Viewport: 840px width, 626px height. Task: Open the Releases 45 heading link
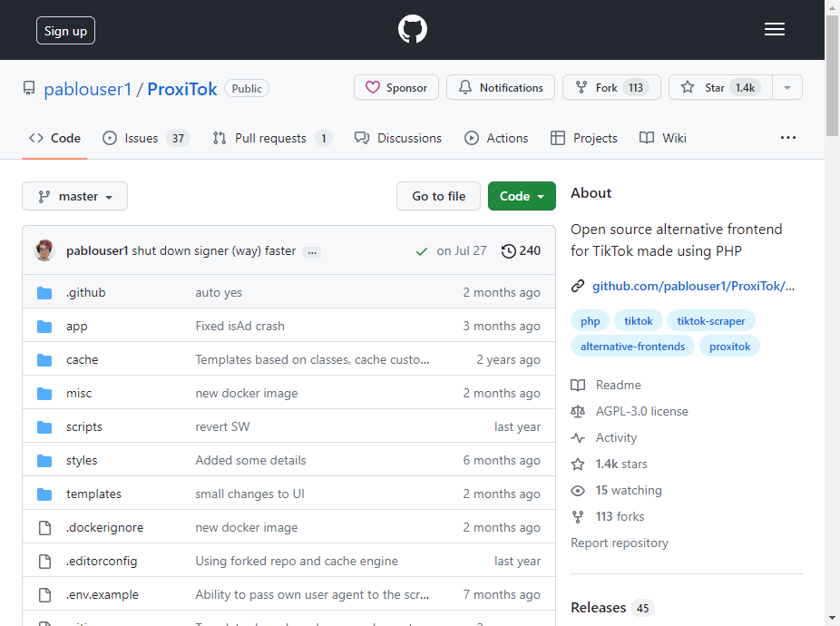click(x=611, y=608)
